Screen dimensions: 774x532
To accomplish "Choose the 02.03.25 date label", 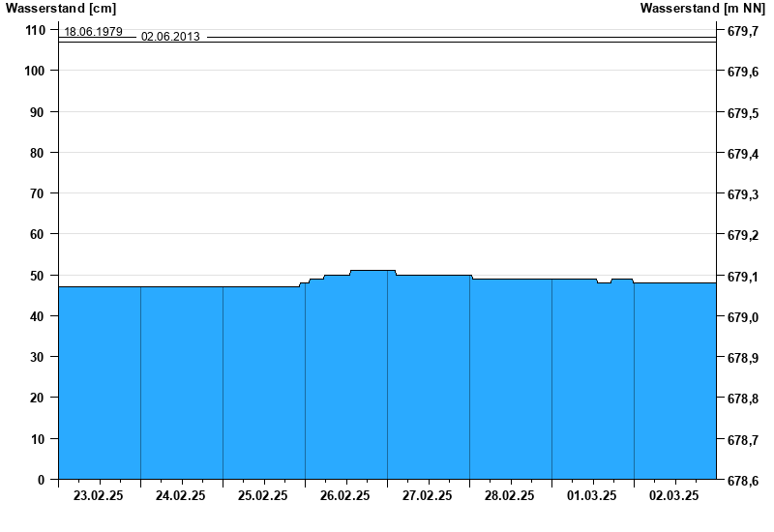I will pyautogui.click(x=674, y=496).
